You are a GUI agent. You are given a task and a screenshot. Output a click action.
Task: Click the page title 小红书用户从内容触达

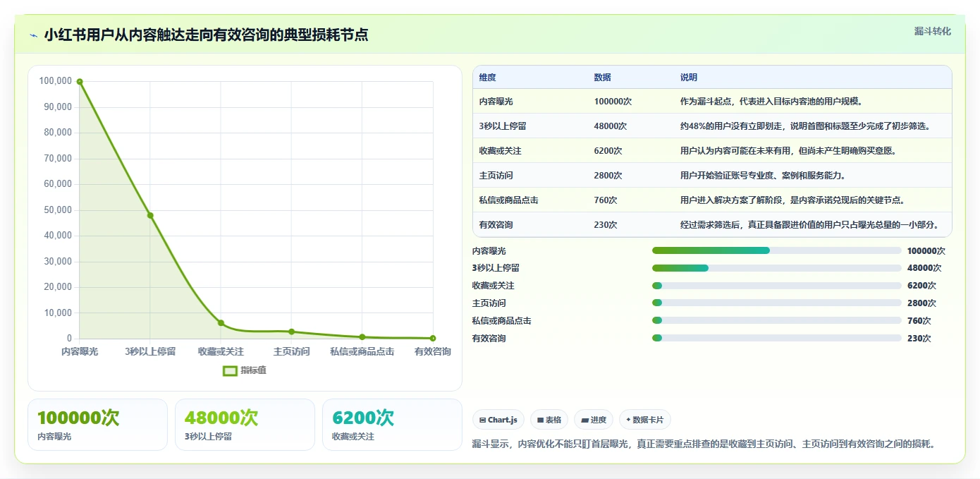tap(206, 35)
